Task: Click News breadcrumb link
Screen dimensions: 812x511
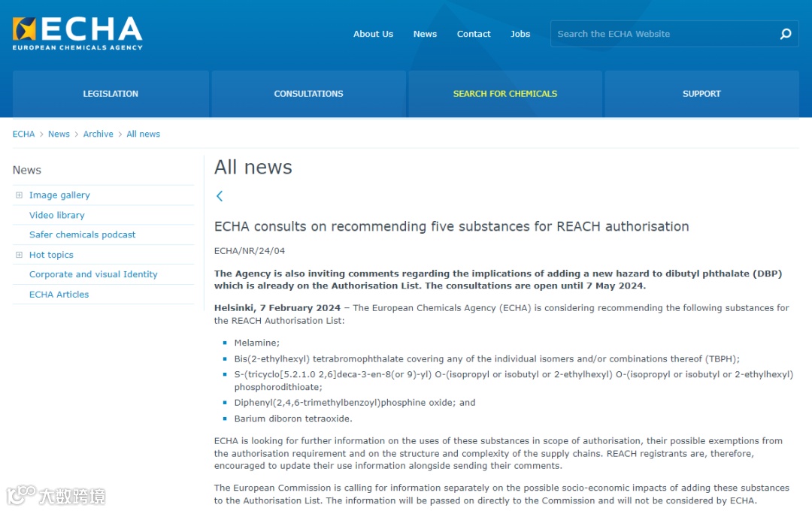Action: click(x=59, y=134)
